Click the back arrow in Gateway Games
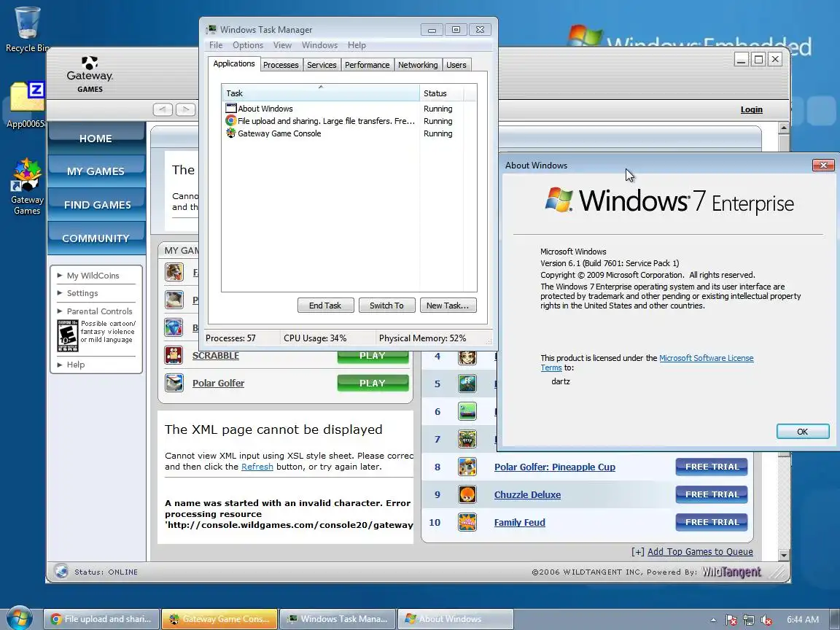840x630 pixels. (x=163, y=109)
